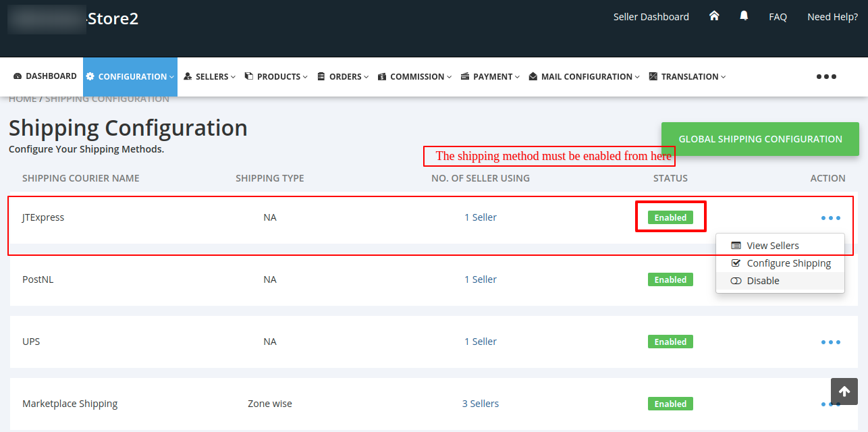
Task: Click the Shipping Courier Name column header
Action: (81, 178)
